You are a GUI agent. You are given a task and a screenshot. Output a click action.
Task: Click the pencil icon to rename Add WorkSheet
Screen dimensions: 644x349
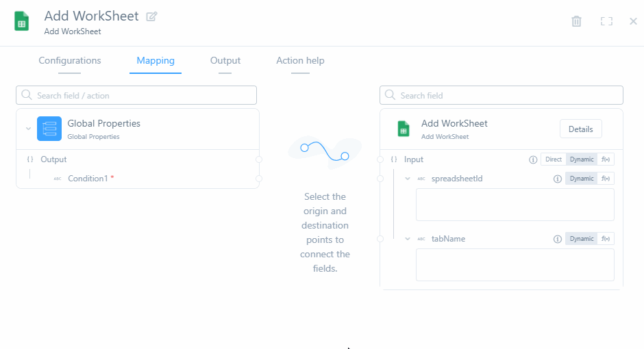(152, 16)
